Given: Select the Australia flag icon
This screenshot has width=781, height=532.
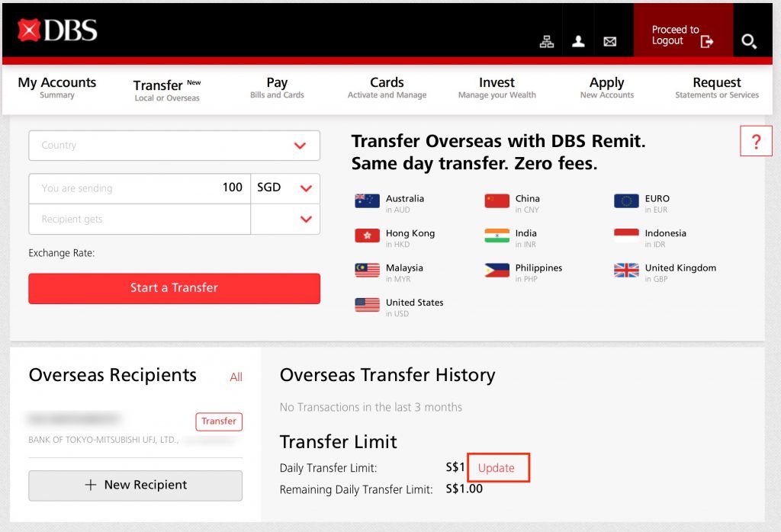Looking at the screenshot, I should (x=367, y=200).
